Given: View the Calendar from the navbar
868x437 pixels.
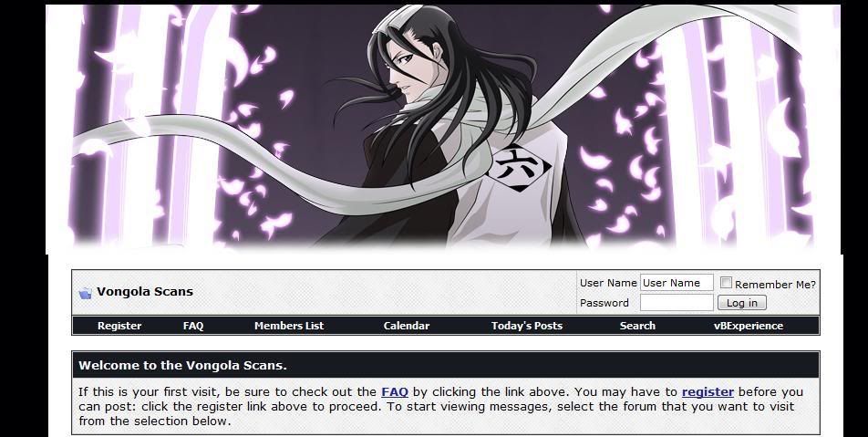Looking at the screenshot, I should (x=407, y=326).
